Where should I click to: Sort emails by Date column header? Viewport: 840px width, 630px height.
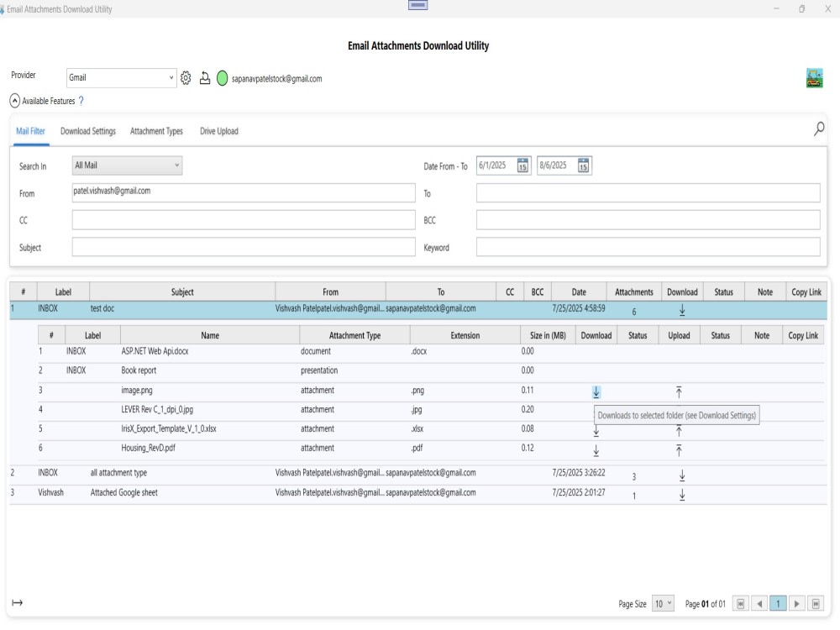(x=579, y=292)
